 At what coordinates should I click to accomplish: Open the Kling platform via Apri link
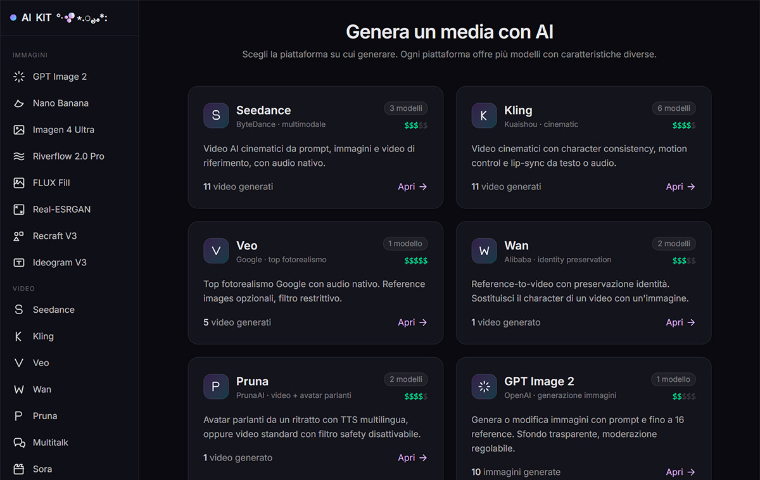(681, 187)
